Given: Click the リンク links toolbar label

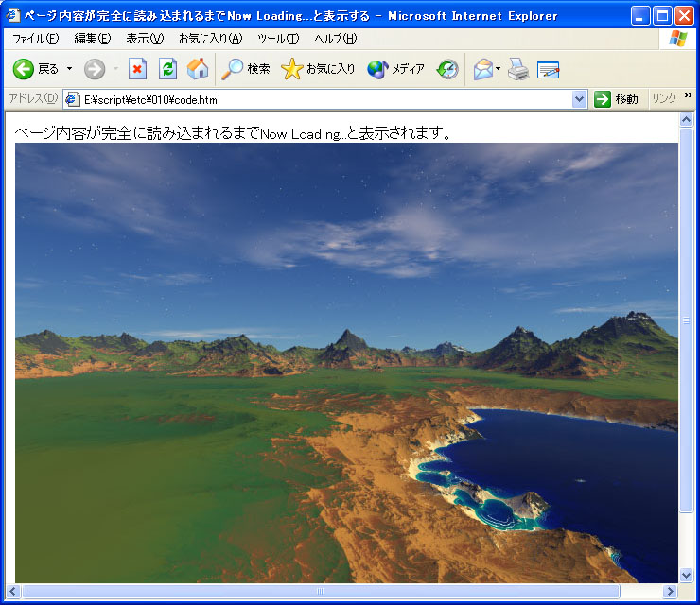Looking at the screenshot, I should pyautogui.click(x=664, y=98).
